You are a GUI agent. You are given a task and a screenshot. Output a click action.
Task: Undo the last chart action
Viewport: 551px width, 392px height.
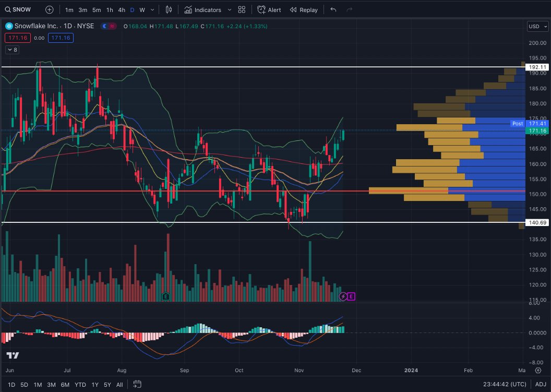coord(333,10)
